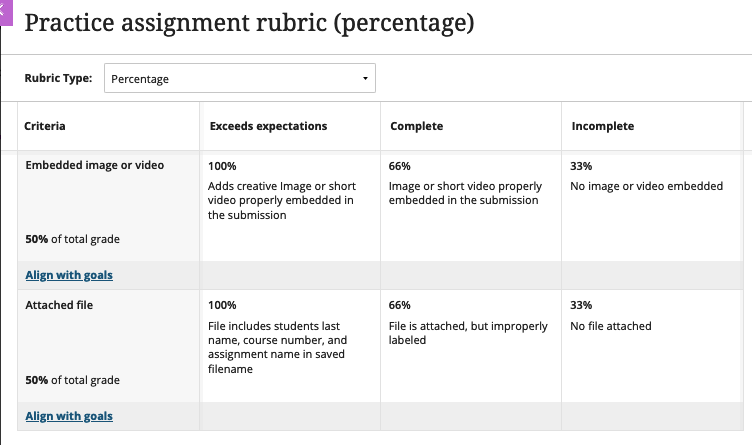
Task: Click the Complete column header
Action: [x=416, y=126]
